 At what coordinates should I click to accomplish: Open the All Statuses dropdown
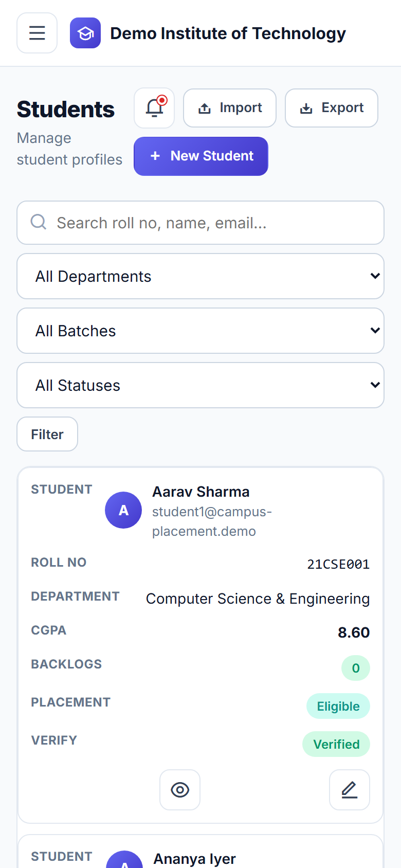tap(200, 385)
